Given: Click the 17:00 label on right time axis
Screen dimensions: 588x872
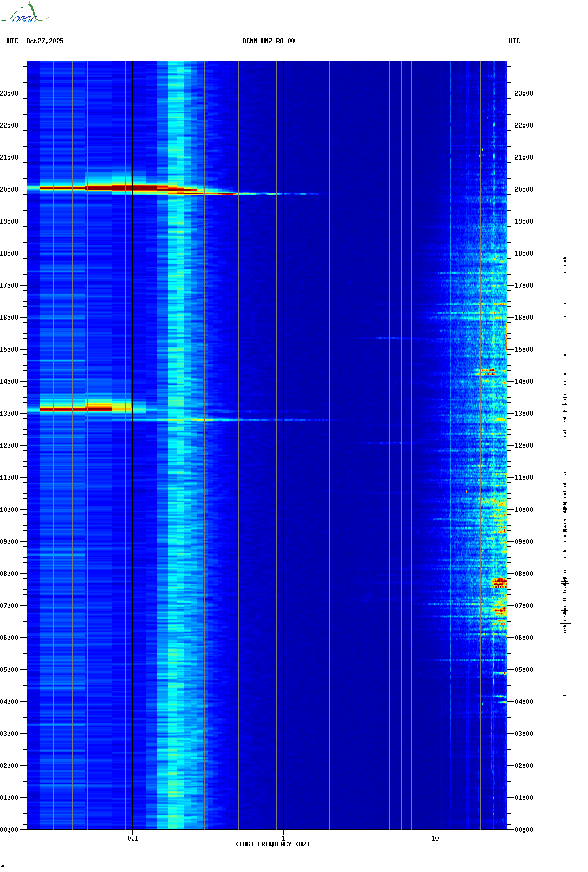Looking at the screenshot, I should coord(523,286).
